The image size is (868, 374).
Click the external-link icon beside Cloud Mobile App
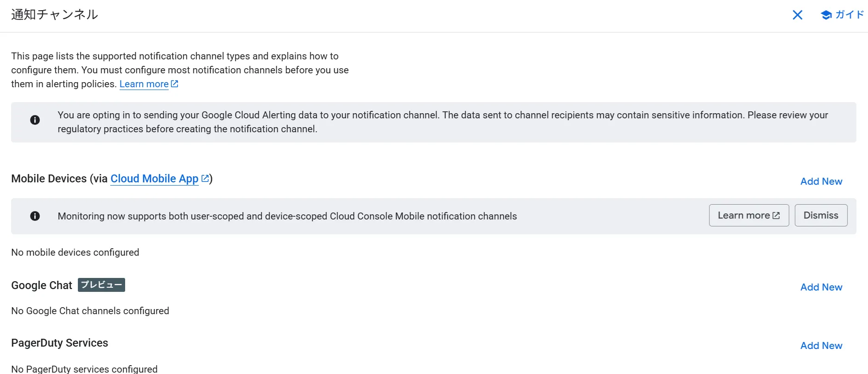205,179
